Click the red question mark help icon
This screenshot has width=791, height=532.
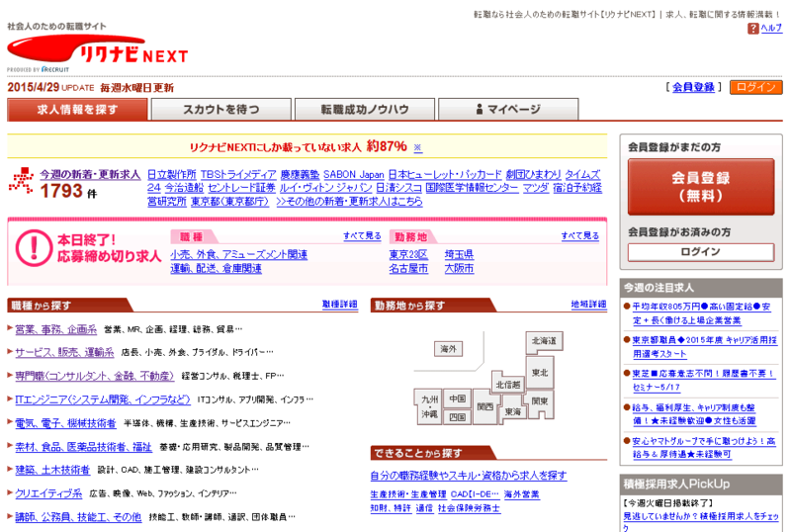pos(752,29)
